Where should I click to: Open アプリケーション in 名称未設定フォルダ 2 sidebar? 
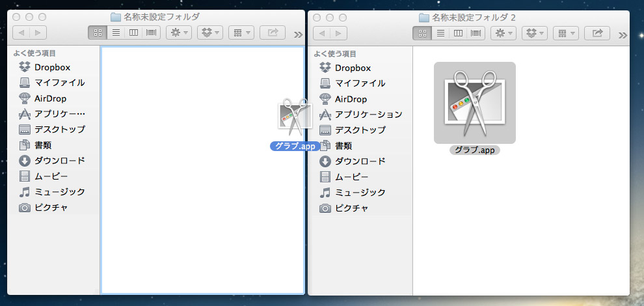(x=360, y=115)
